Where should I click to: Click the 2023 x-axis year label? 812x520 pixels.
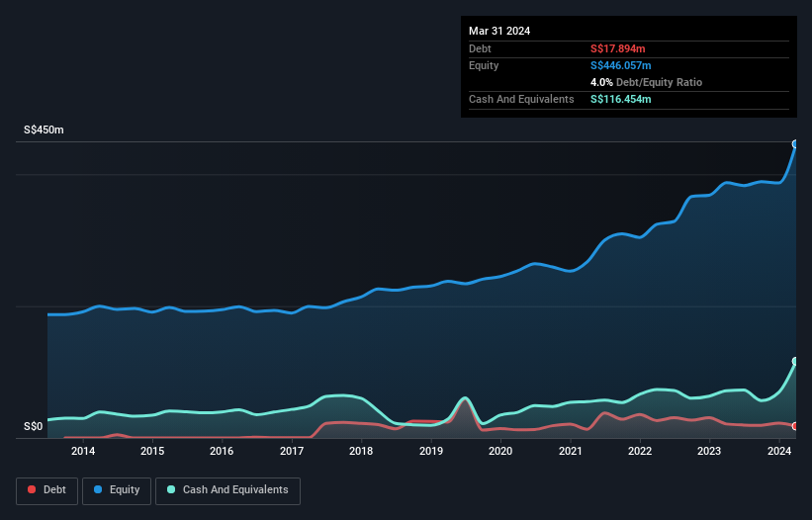[709, 452]
